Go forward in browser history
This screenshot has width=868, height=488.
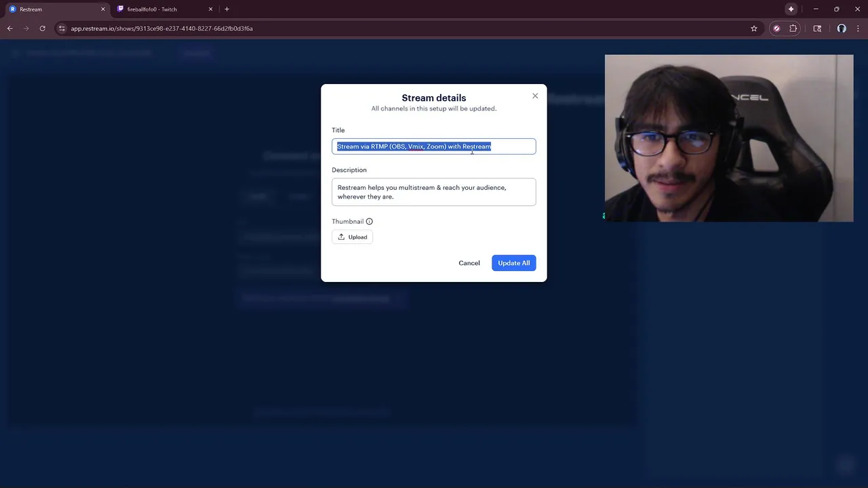(x=26, y=28)
